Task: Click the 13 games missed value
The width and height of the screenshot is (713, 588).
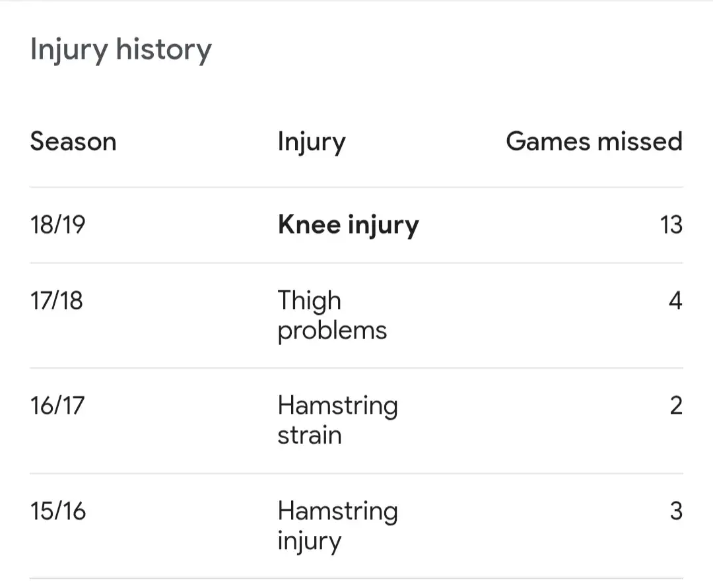Action: tap(671, 225)
